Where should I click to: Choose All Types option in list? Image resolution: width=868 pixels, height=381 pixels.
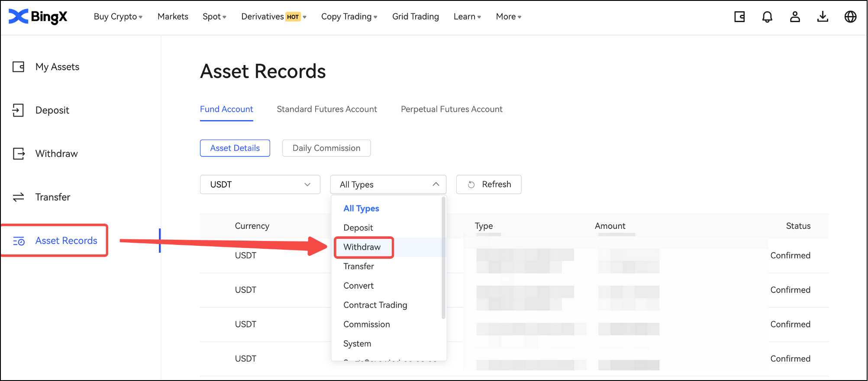coord(361,208)
